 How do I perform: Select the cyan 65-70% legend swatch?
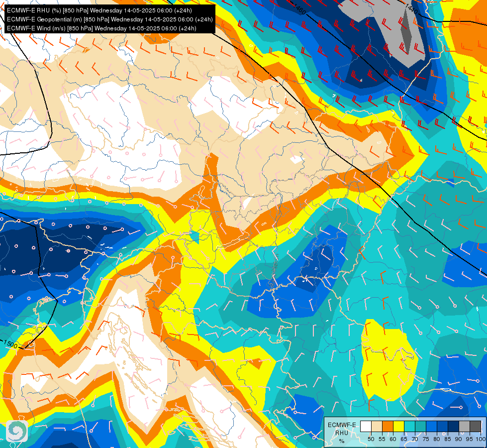click(x=410, y=426)
